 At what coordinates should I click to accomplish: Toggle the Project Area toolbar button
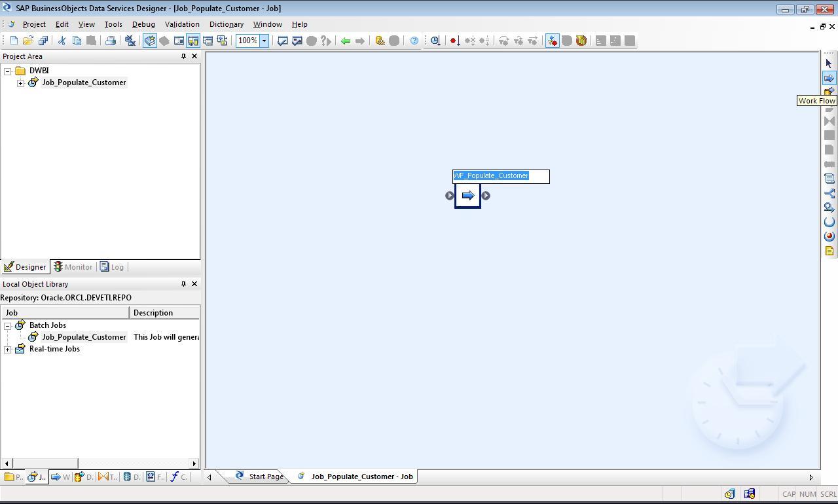(193, 41)
